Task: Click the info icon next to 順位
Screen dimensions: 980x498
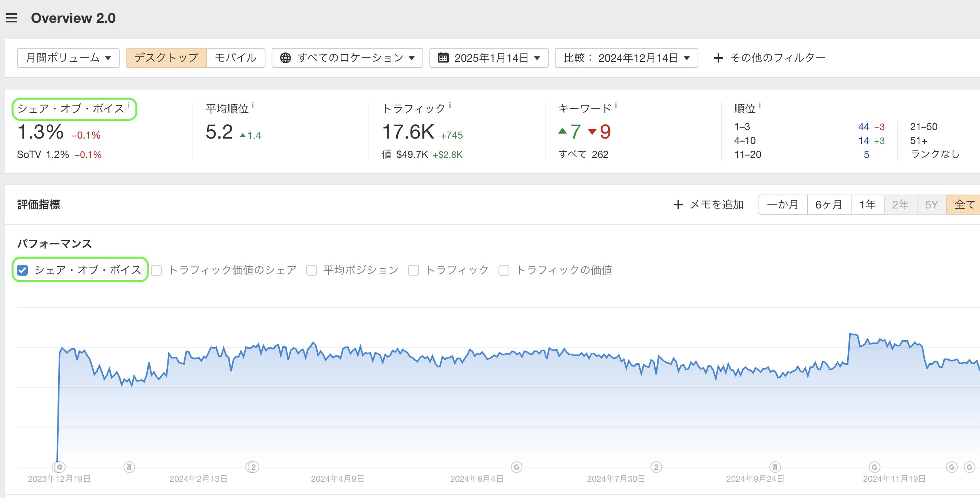Action: tap(760, 105)
